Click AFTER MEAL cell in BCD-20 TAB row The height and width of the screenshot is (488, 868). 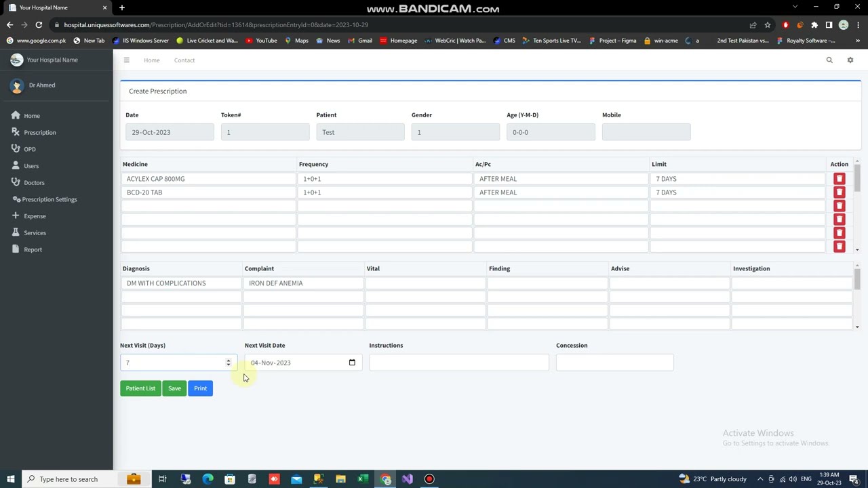pyautogui.click(x=561, y=192)
